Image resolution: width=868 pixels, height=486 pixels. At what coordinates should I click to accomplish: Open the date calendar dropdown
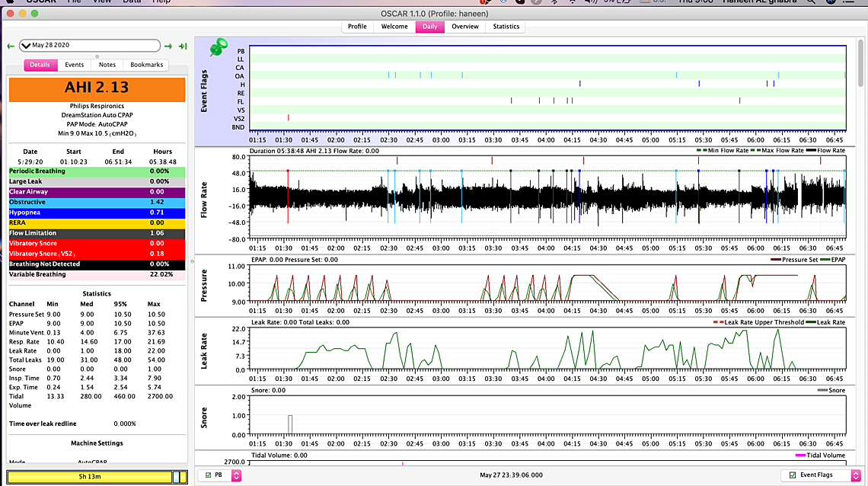point(25,46)
